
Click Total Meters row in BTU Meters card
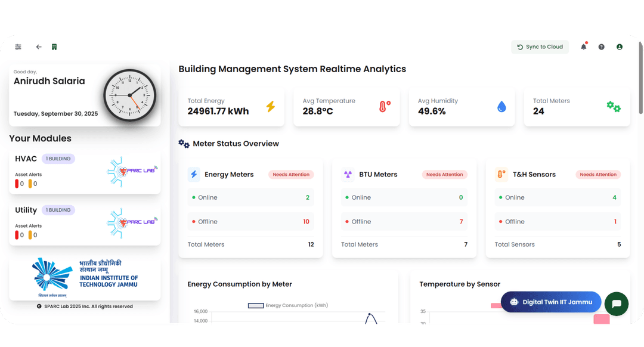pos(404,244)
